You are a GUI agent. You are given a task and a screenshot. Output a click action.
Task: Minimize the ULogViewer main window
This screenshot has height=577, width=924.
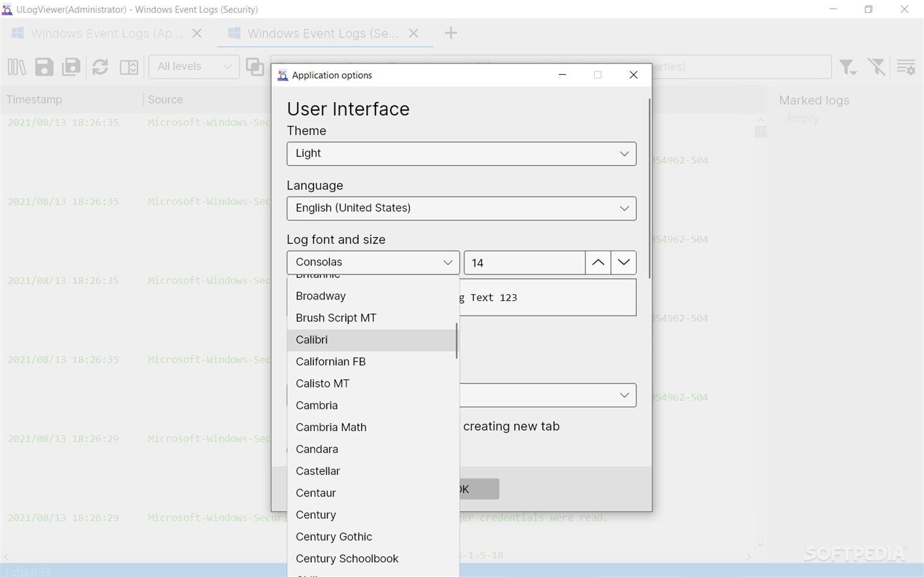[x=833, y=9]
